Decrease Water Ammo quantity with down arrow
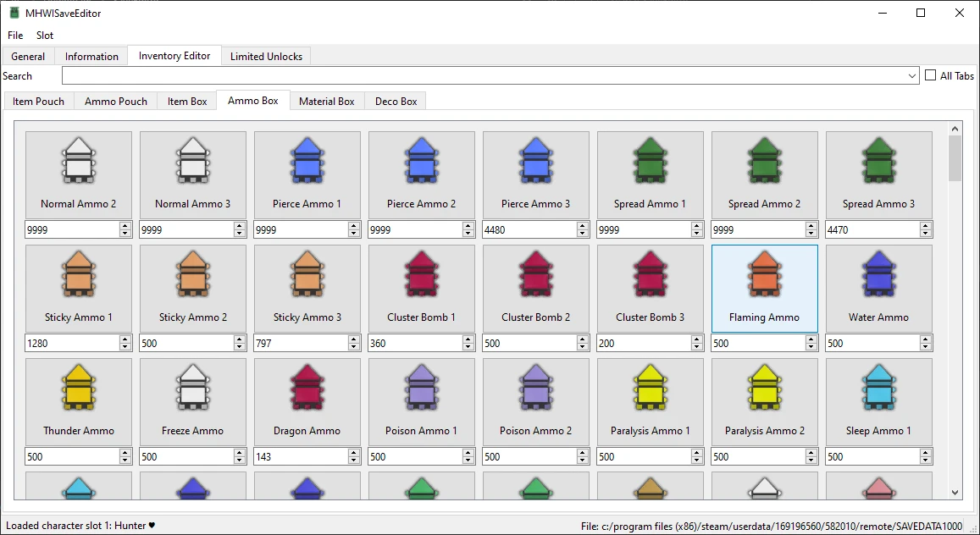 926,347
